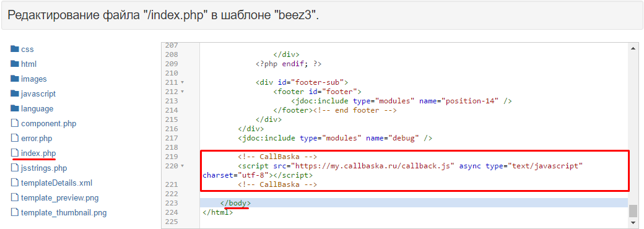The image size is (644, 229).
Task: Click the php endif line
Action: [x=289, y=64]
